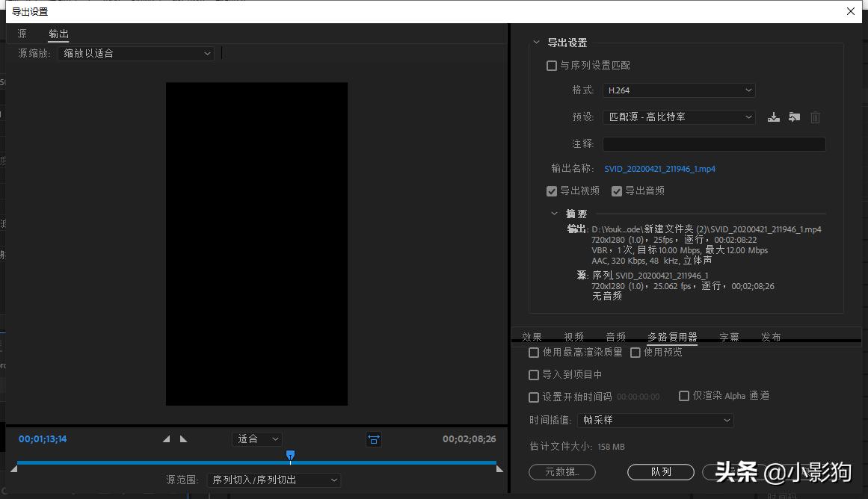868x499 pixels.
Task: Click the Queue button
Action: (661, 472)
